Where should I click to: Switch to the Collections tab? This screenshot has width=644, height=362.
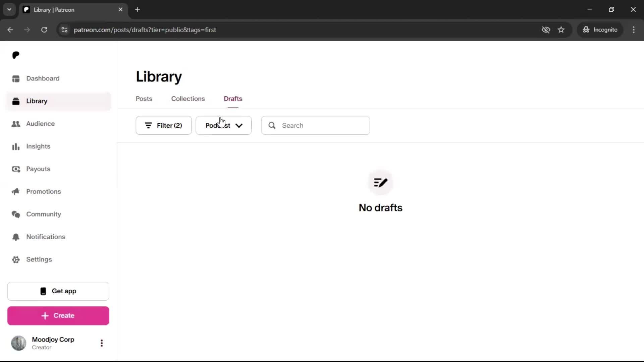tap(188, 99)
